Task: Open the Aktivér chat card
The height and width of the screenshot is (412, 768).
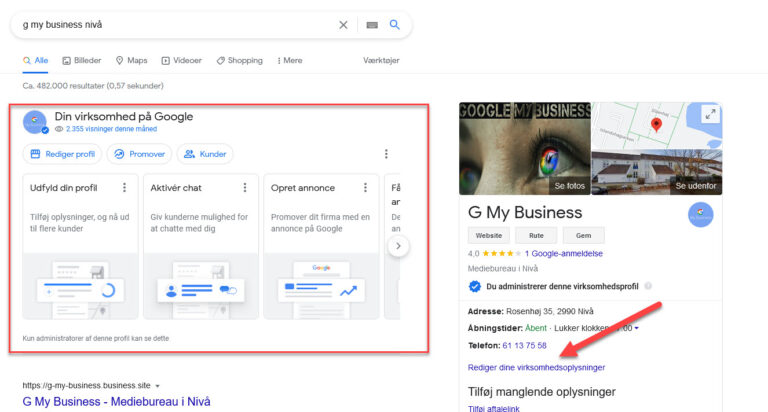Action: pos(201,246)
